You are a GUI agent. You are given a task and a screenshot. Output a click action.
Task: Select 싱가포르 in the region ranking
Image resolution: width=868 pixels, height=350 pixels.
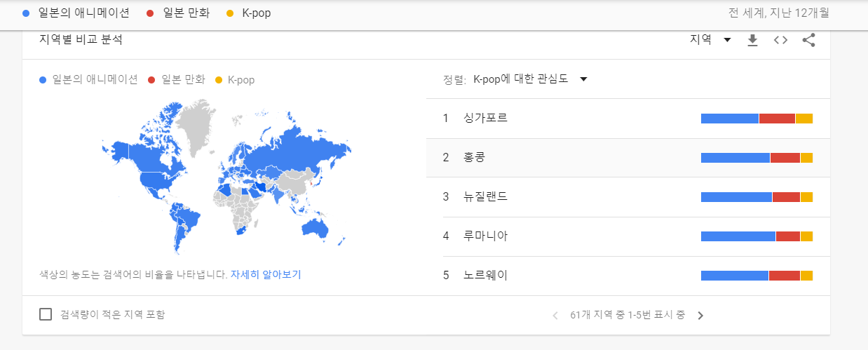point(485,118)
